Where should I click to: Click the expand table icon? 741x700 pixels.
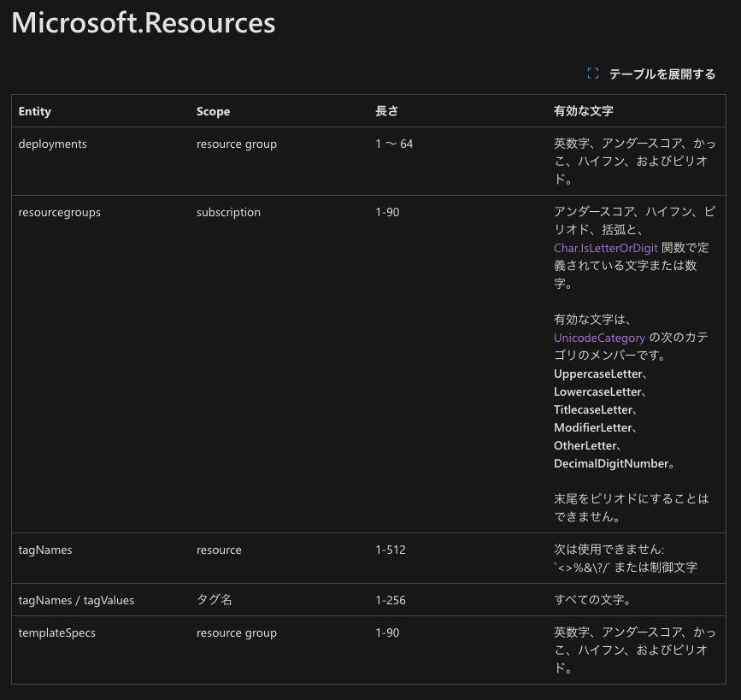(x=592, y=74)
